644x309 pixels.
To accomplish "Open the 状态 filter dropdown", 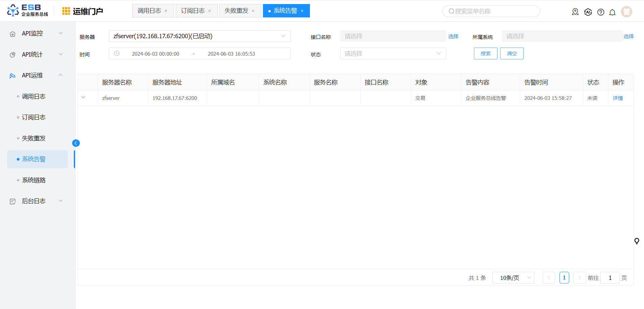I will pyautogui.click(x=393, y=54).
